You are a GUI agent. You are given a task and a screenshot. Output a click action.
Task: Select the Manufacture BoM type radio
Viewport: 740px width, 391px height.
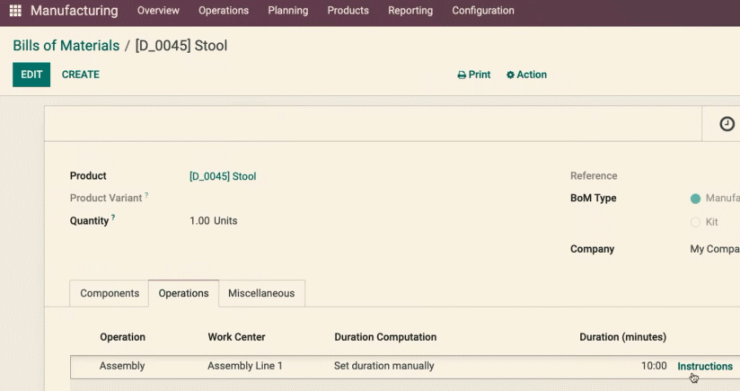click(695, 199)
